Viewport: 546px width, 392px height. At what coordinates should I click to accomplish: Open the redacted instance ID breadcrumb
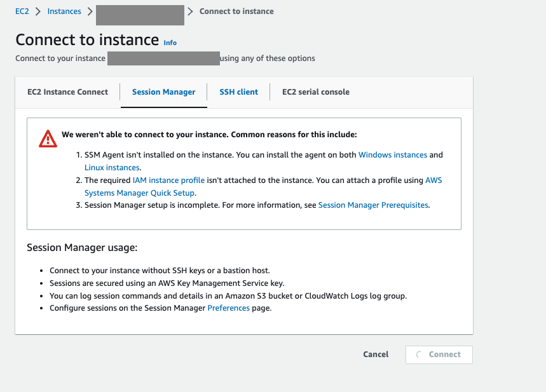140,15
